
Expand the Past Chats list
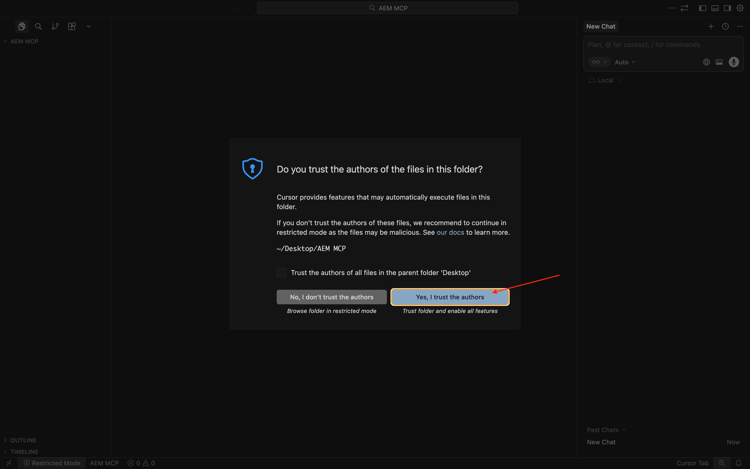(606, 430)
